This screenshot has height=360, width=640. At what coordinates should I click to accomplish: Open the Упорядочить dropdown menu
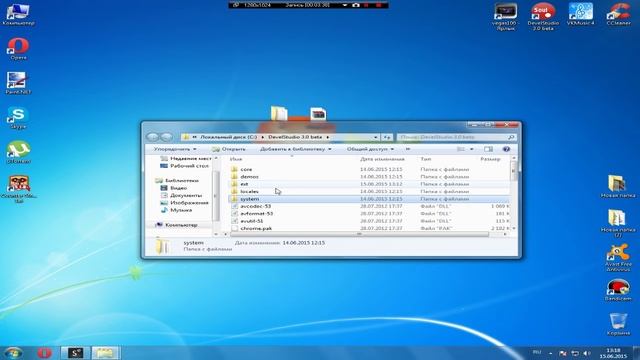[x=175, y=149]
